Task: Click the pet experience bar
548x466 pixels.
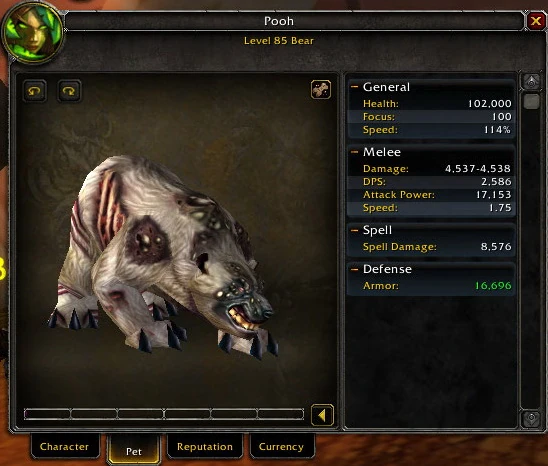Action: tap(164, 414)
